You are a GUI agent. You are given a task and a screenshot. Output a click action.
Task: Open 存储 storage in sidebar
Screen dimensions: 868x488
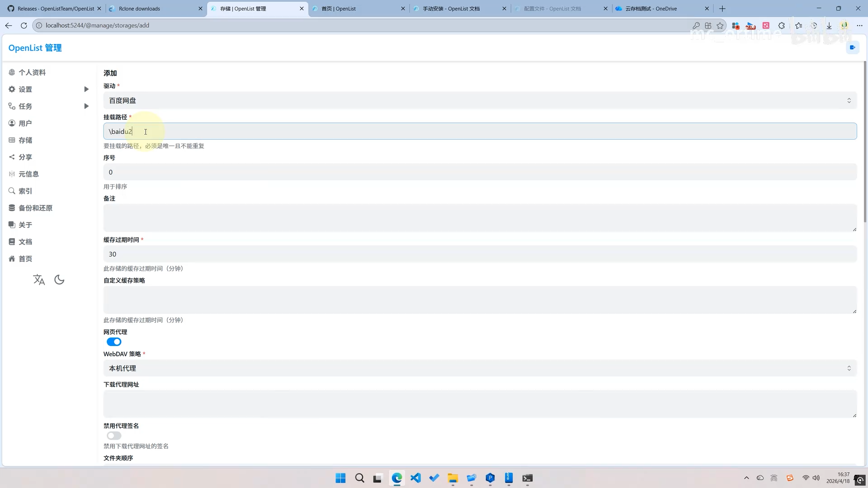[x=25, y=140]
